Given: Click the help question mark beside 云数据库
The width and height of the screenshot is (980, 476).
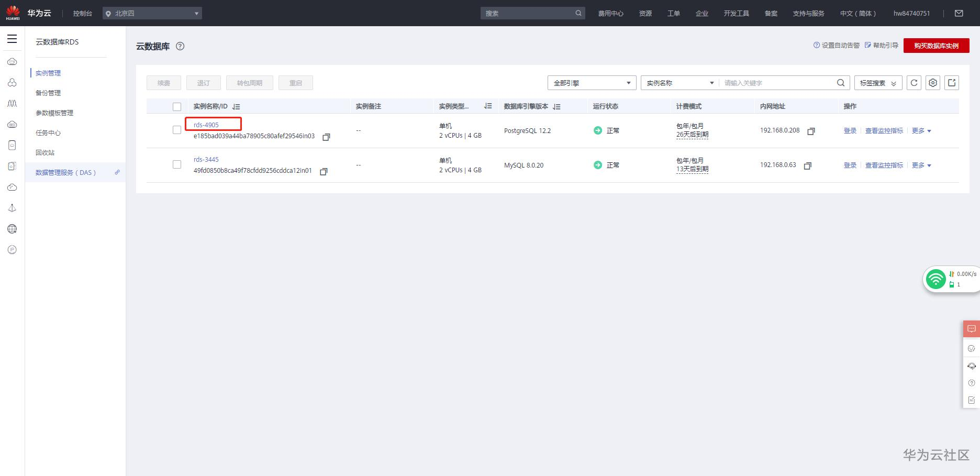Looking at the screenshot, I should (x=180, y=46).
